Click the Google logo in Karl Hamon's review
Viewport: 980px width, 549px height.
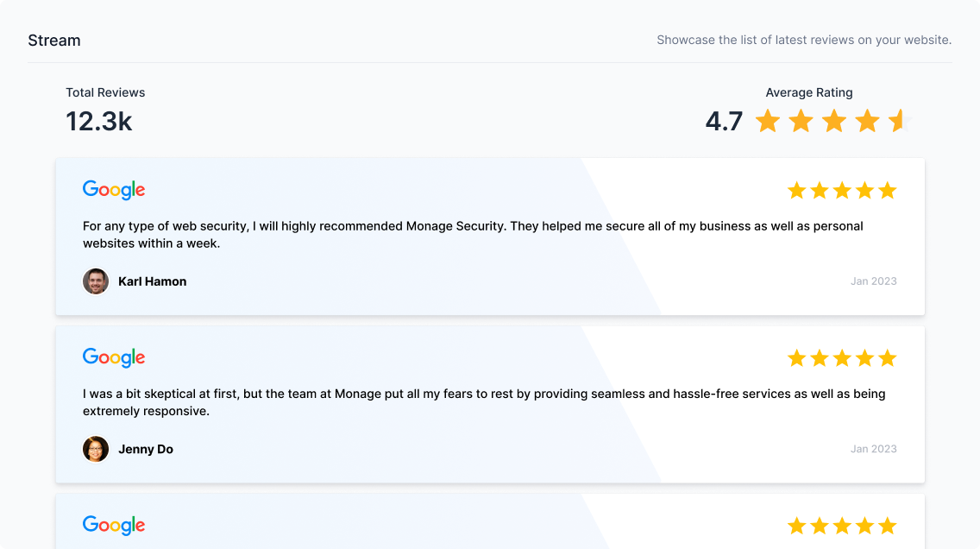click(x=114, y=189)
